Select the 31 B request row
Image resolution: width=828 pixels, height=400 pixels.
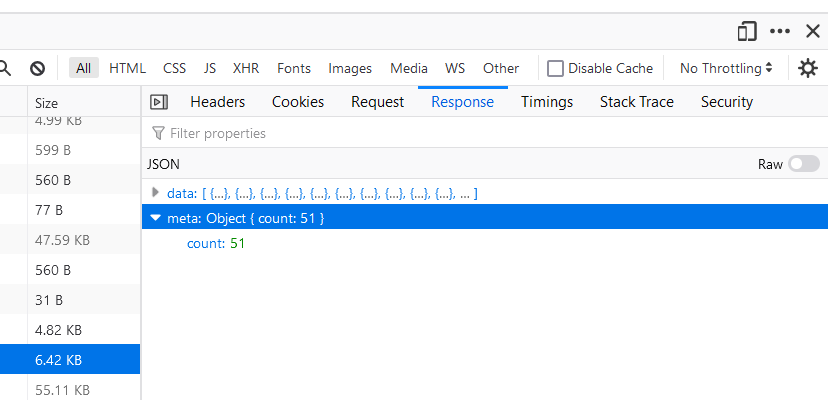pos(70,300)
